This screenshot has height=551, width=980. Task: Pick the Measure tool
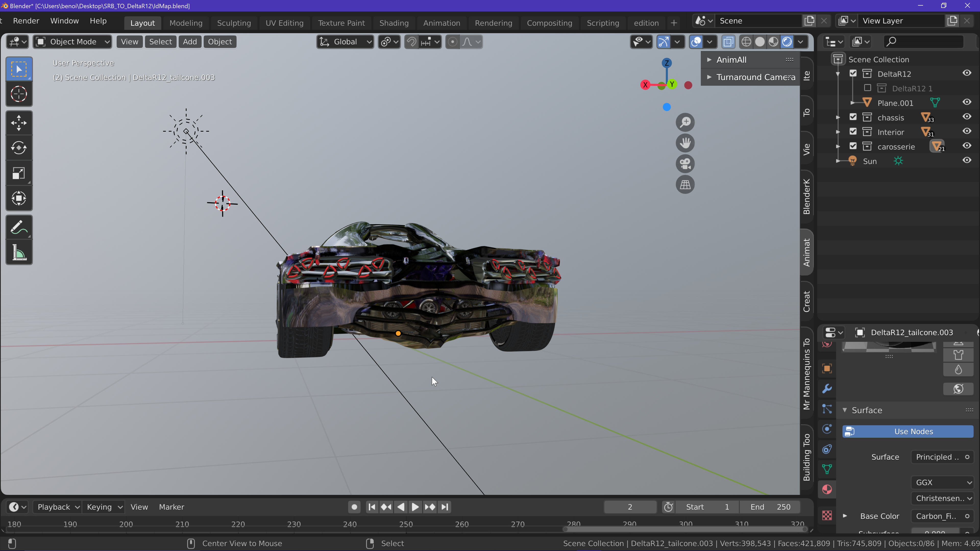(19, 253)
